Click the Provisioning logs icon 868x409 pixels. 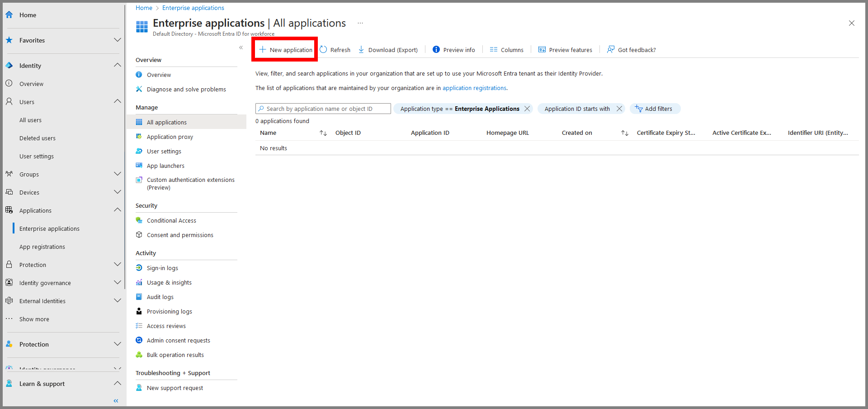tap(139, 311)
